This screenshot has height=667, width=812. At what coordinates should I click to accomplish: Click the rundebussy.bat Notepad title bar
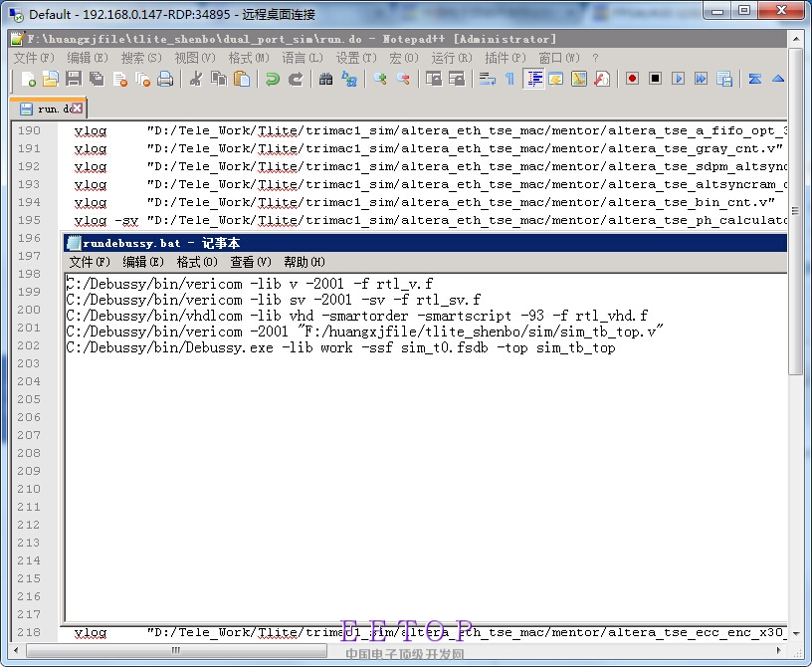tap(425, 243)
